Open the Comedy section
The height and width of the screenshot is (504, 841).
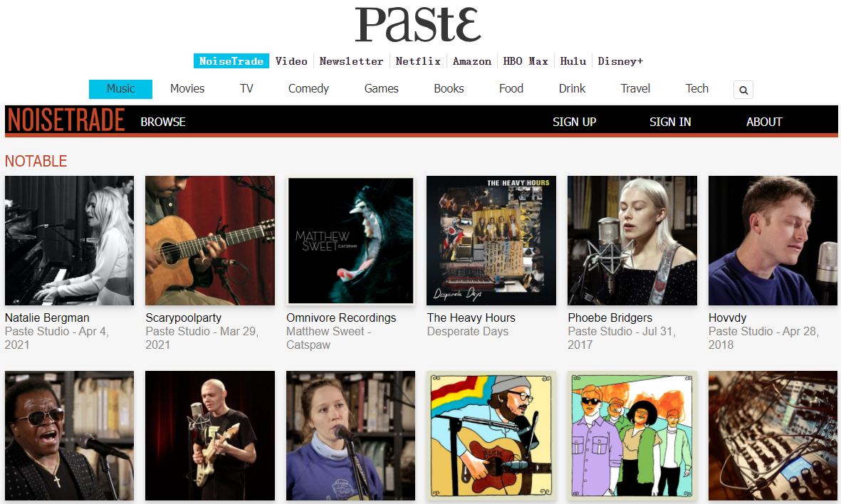coord(308,89)
